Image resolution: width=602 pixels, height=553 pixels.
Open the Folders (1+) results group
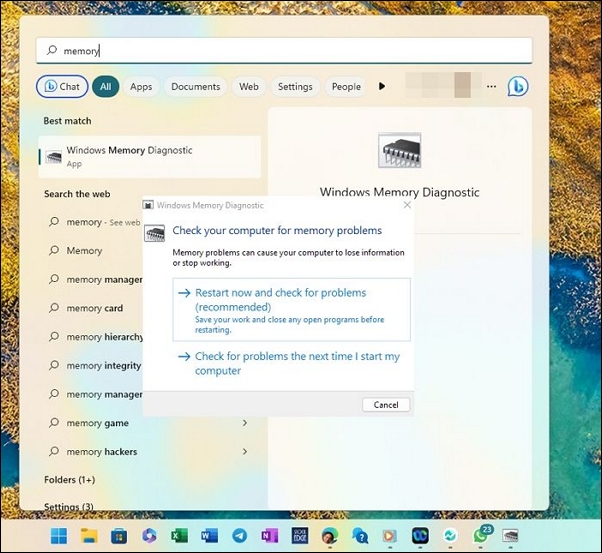click(69, 480)
